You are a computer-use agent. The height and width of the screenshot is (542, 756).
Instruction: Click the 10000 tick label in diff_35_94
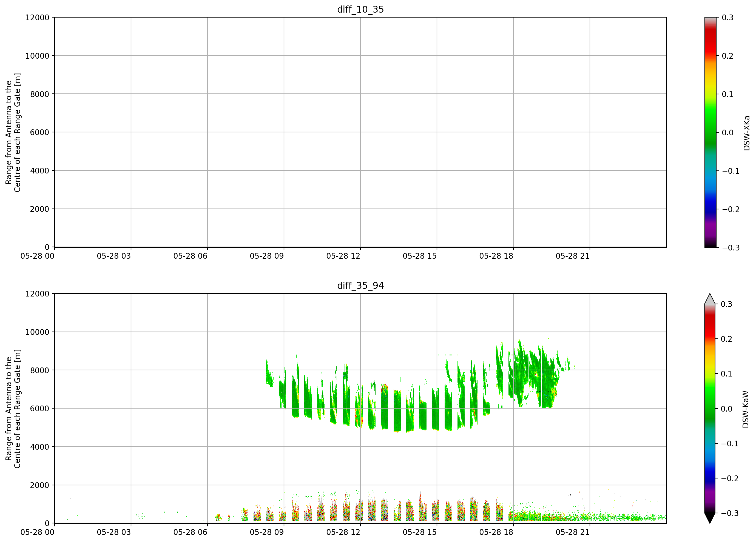[37, 332]
